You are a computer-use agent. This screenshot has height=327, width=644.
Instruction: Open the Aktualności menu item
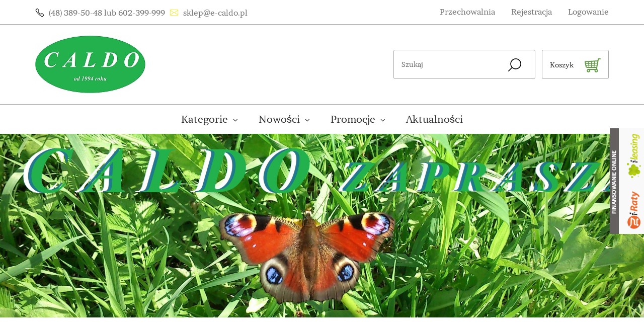(x=434, y=119)
